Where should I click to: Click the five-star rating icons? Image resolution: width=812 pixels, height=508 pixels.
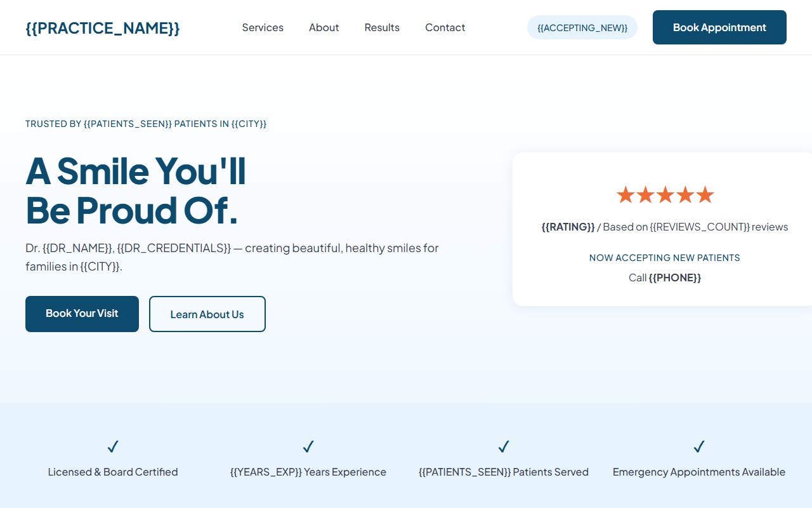click(665, 194)
